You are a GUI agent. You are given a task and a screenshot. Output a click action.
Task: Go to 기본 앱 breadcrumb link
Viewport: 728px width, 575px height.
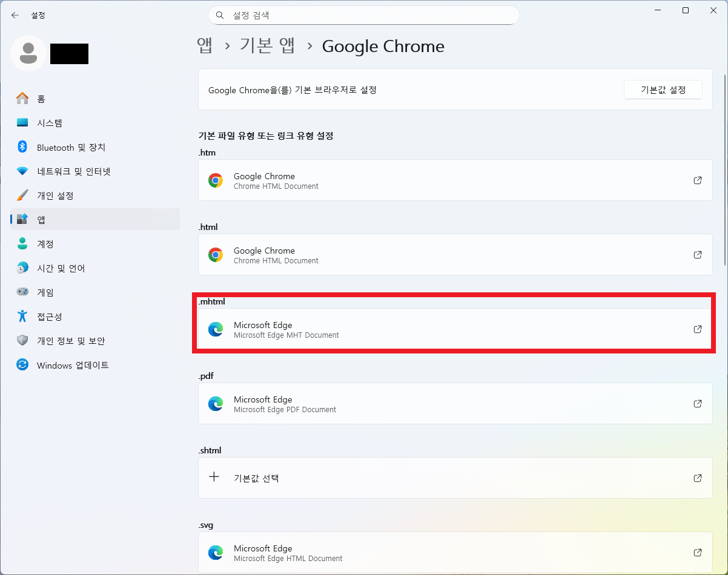[268, 46]
